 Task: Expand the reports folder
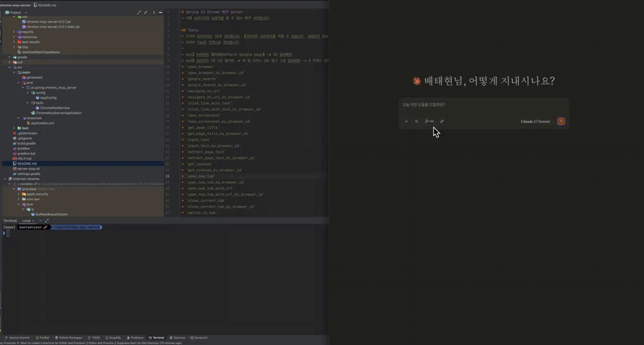pos(14,31)
